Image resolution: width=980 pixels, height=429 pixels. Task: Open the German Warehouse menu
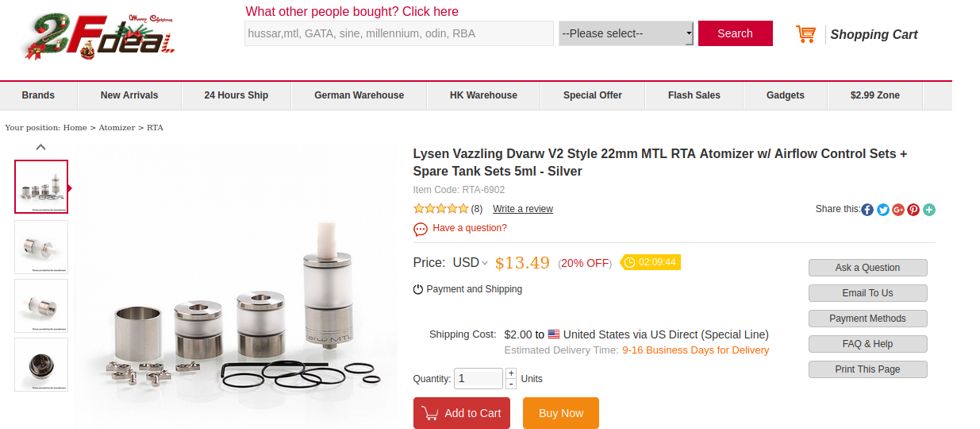coord(359,95)
